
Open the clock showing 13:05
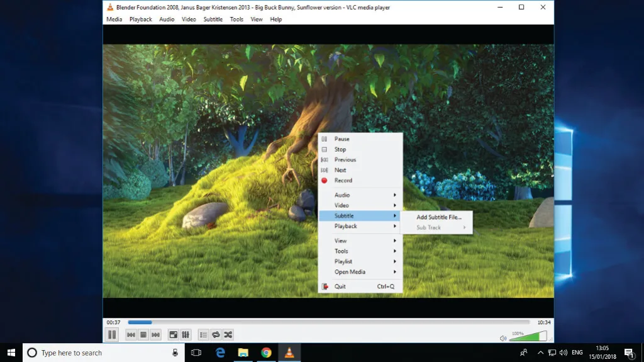602,353
